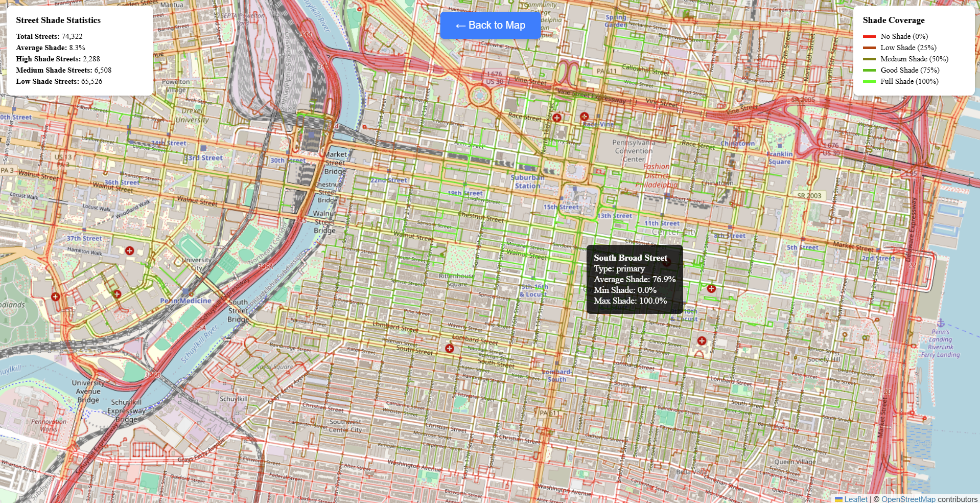The width and height of the screenshot is (980, 503).
Task: Click the Full Shade (100%) legend swatch
Action: 869,81
